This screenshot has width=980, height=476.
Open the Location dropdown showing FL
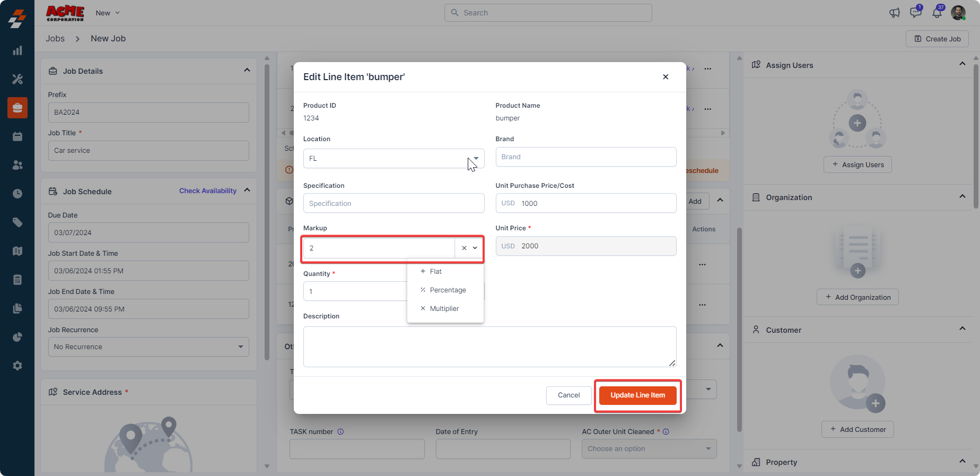(x=393, y=158)
